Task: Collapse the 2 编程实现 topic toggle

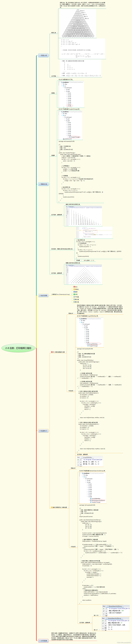Action: [x=49, y=184]
